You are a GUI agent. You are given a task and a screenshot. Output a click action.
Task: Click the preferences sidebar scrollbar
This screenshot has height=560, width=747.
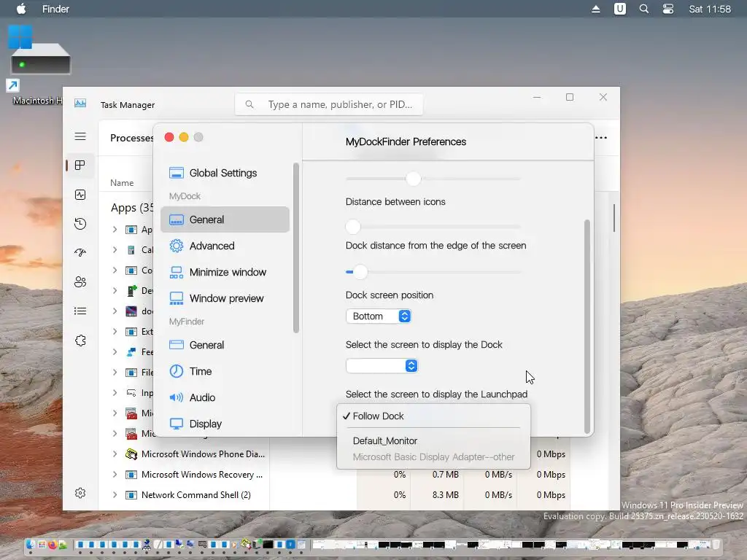(296, 248)
